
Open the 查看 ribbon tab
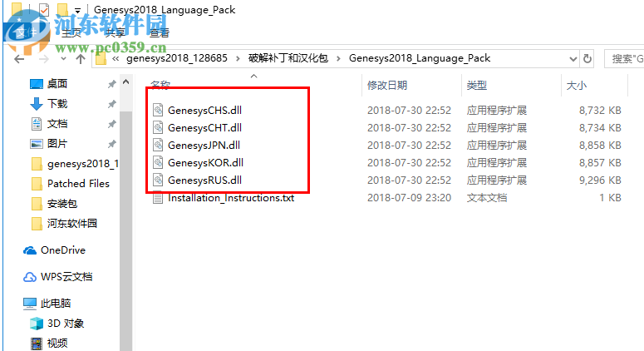coord(160,33)
